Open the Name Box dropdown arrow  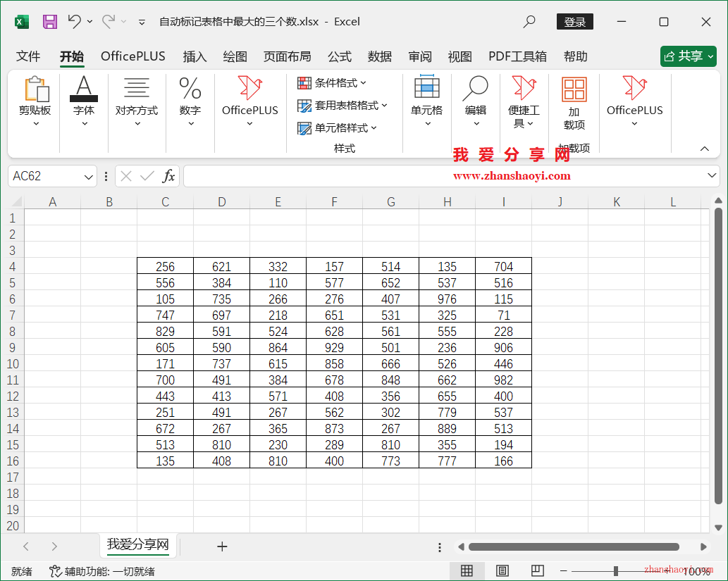click(x=88, y=177)
